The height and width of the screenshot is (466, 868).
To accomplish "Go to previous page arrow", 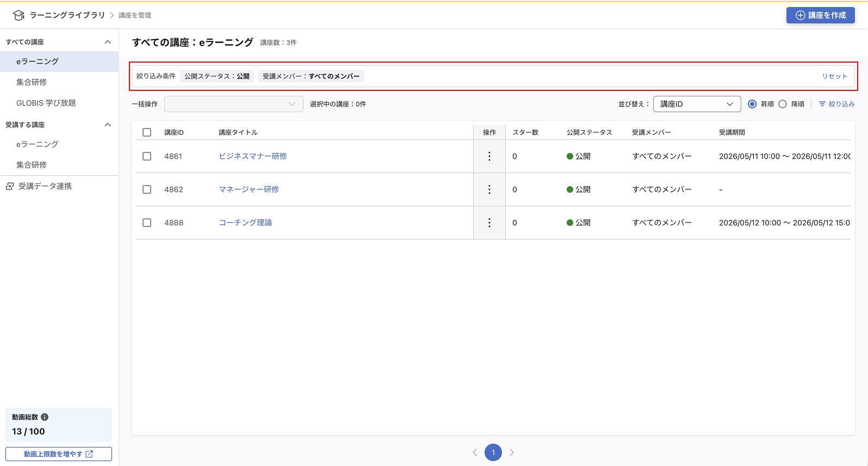I will coord(475,452).
